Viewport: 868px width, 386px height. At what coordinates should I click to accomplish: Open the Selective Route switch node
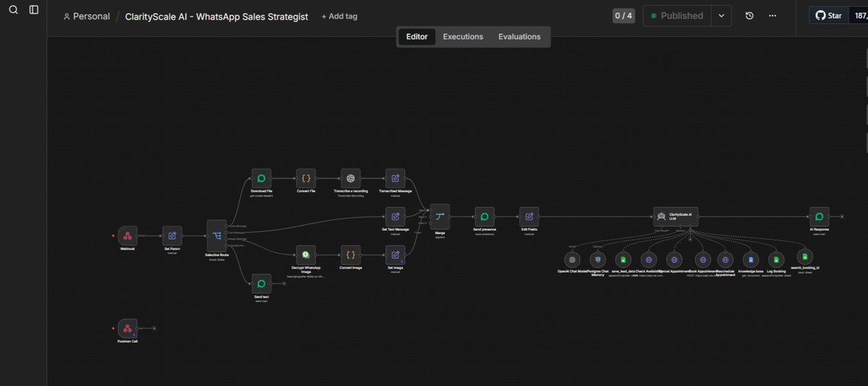pyautogui.click(x=217, y=235)
